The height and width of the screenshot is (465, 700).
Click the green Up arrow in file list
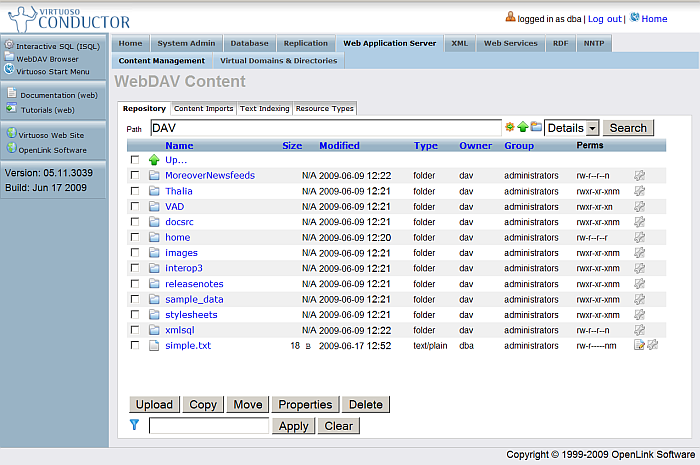click(154, 160)
